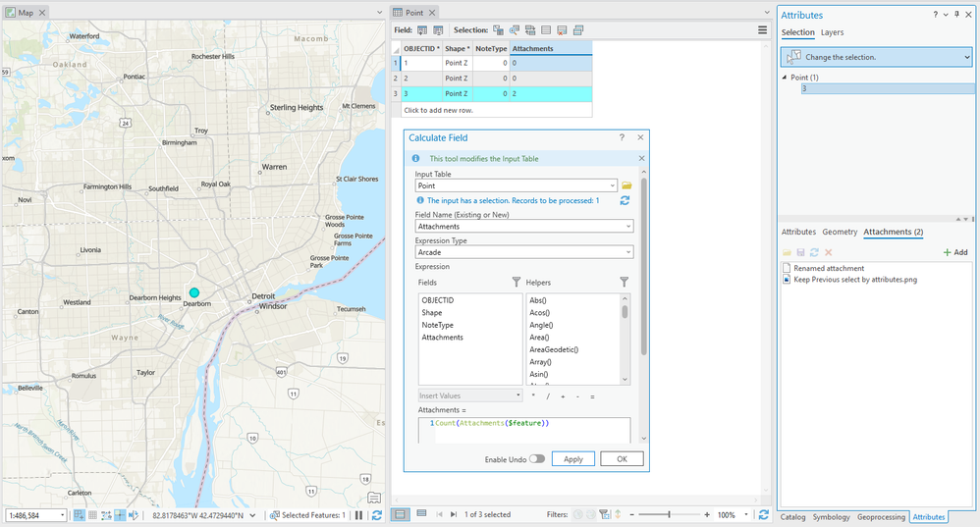Click Add to add an attachment
Screen dimensions: 980x527
coord(954,252)
